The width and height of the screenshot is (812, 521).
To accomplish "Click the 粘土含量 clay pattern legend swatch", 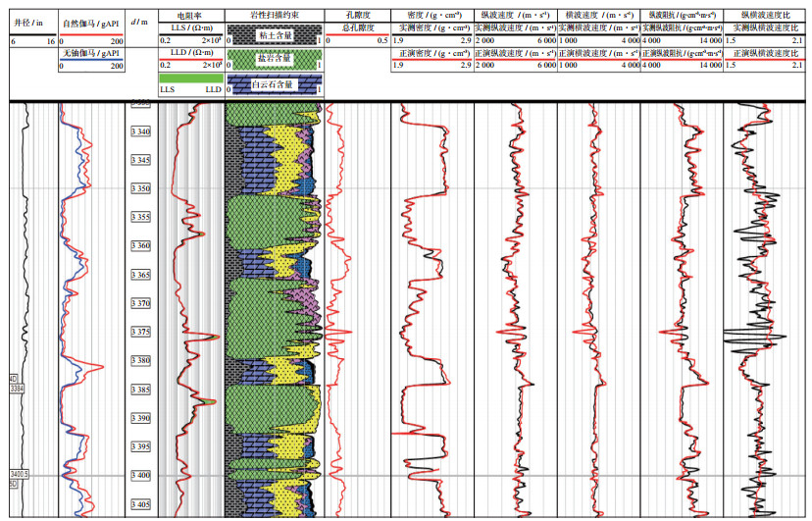I will pyautogui.click(x=274, y=35).
